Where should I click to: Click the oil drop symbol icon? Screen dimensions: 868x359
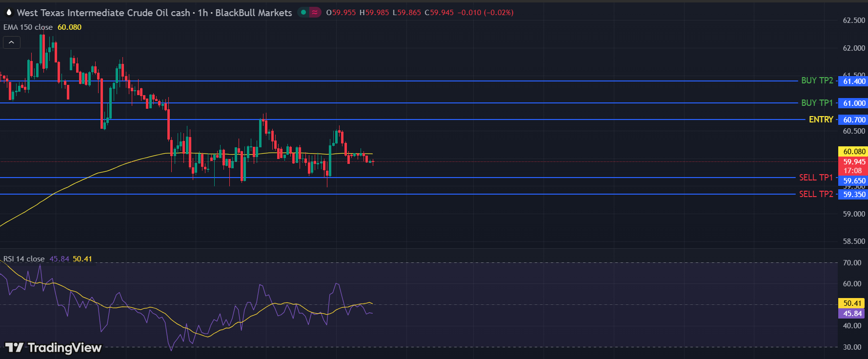tap(9, 12)
